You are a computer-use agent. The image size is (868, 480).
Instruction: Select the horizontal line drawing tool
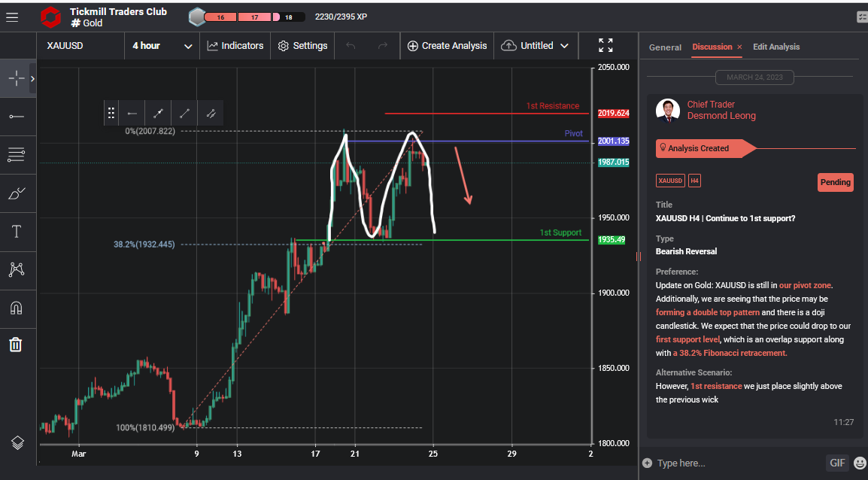click(x=17, y=117)
